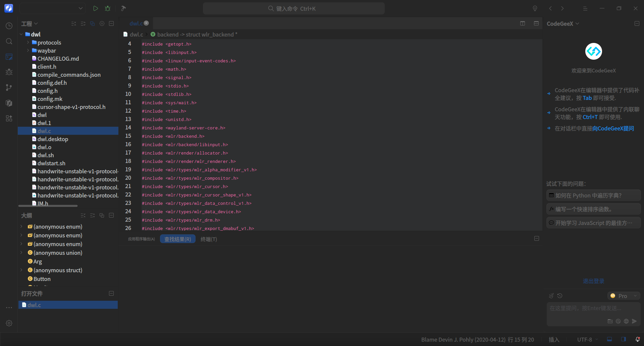Open the CodeGeeX panel title dropdown
Viewport: 644px width, 346px height.
point(563,23)
